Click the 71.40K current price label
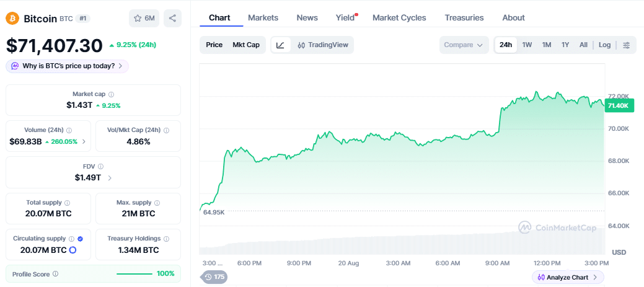The width and height of the screenshot is (644, 287). pos(618,105)
